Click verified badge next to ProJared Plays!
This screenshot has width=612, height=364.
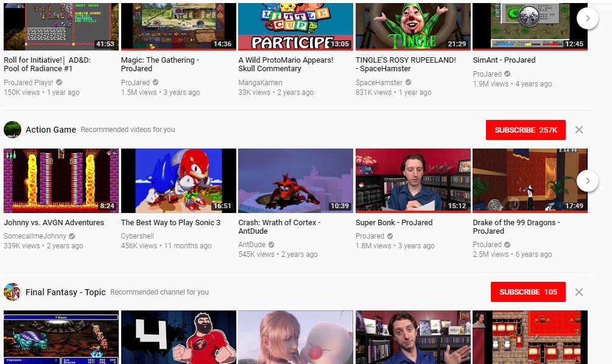pyautogui.click(x=59, y=82)
